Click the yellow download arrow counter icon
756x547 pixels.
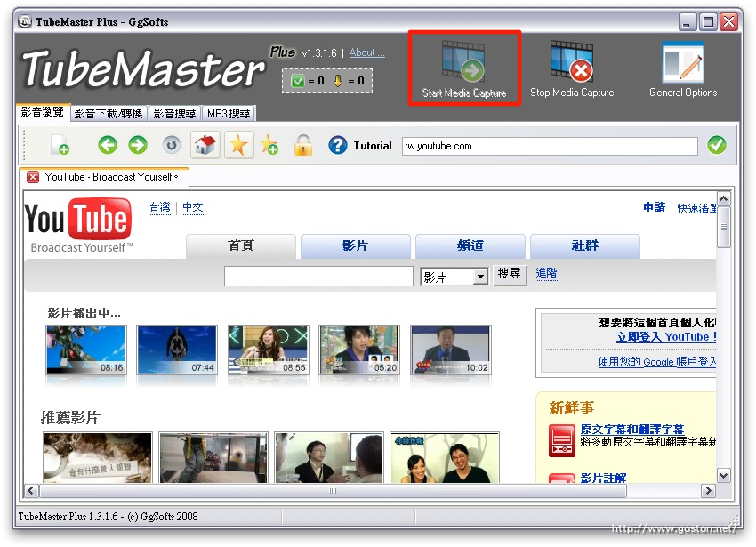tap(337, 81)
